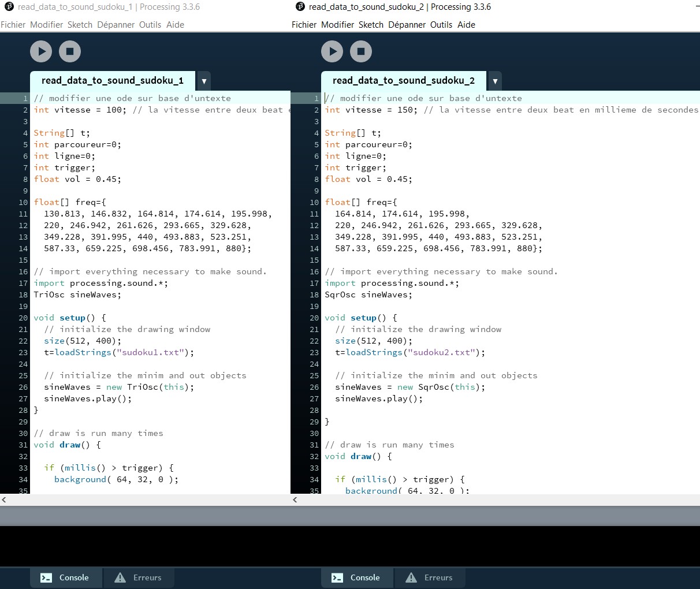Viewport: 700px width, 589px height.
Task: Click "background( 64, 32, 0 );" in sudoku_1
Action: (x=117, y=479)
